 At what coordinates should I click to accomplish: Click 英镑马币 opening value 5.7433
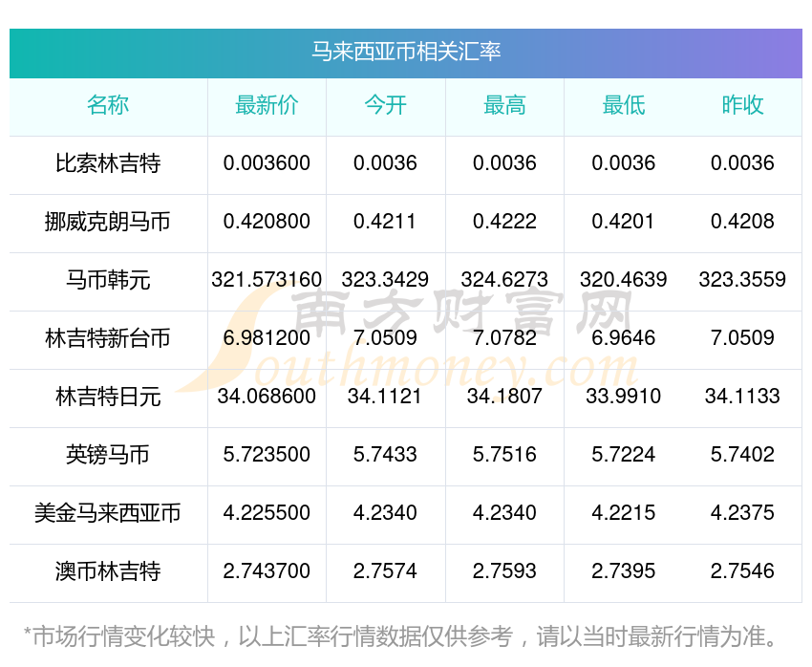click(x=385, y=455)
